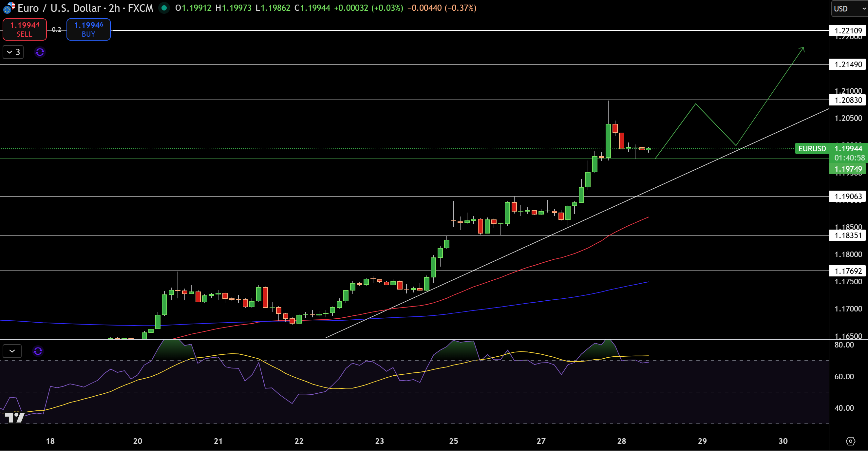868x451 pixels.
Task: Click date label 18 on time axis
Action: (x=50, y=441)
